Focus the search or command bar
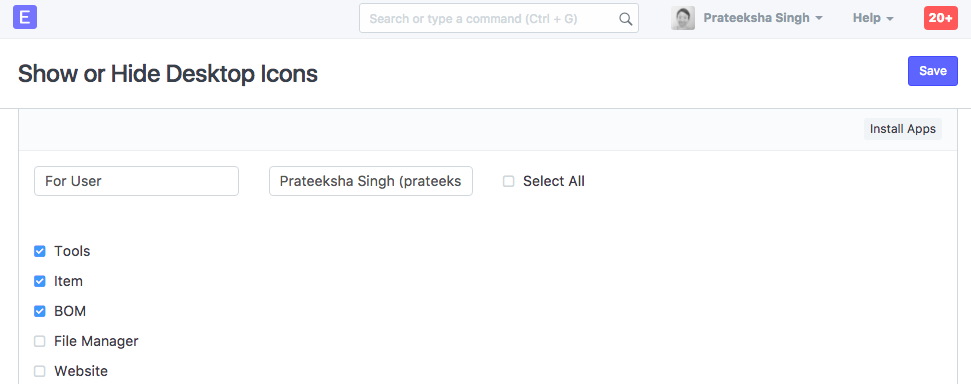This screenshot has width=971, height=384. [499, 19]
